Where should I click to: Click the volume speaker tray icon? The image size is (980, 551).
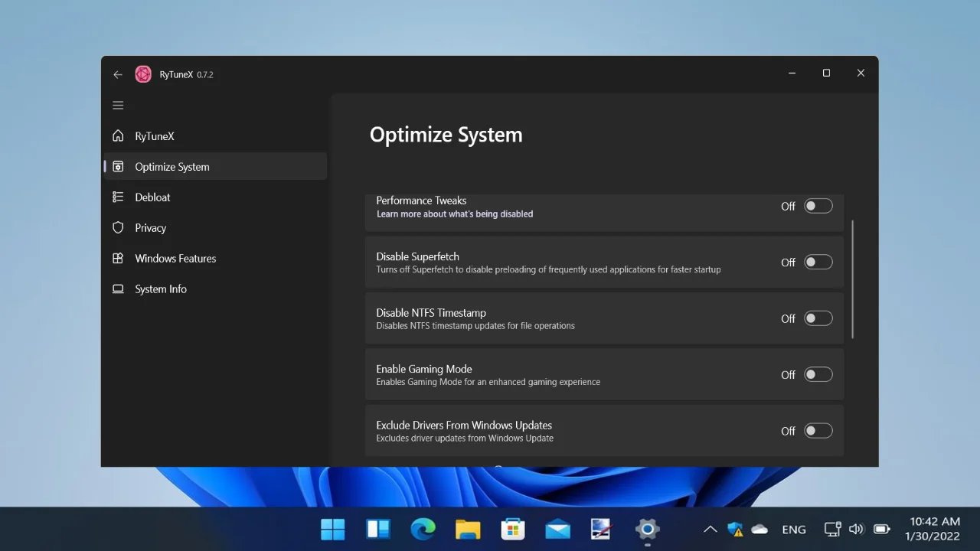pos(857,529)
